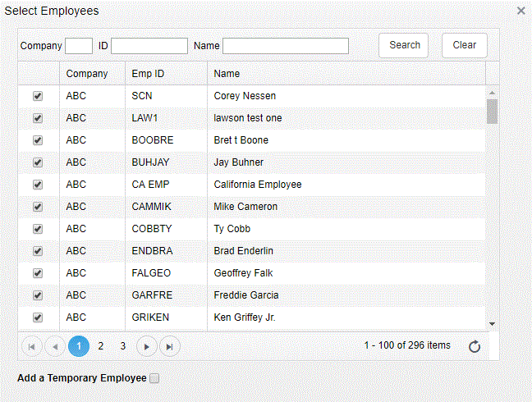Image resolution: width=532 pixels, height=402 pixels.
Task: Select Bret t Boone name cell
Action: point(346,140)
